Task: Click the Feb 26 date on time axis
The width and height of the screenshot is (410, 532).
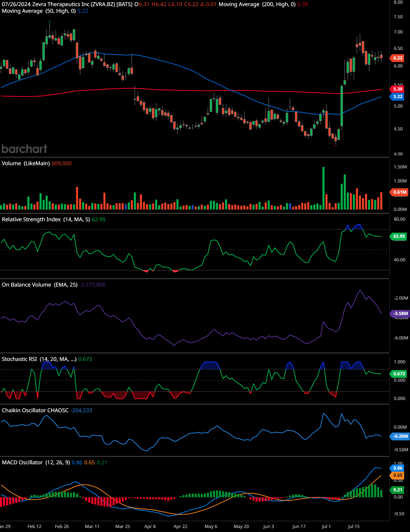Action: (62, 526)
